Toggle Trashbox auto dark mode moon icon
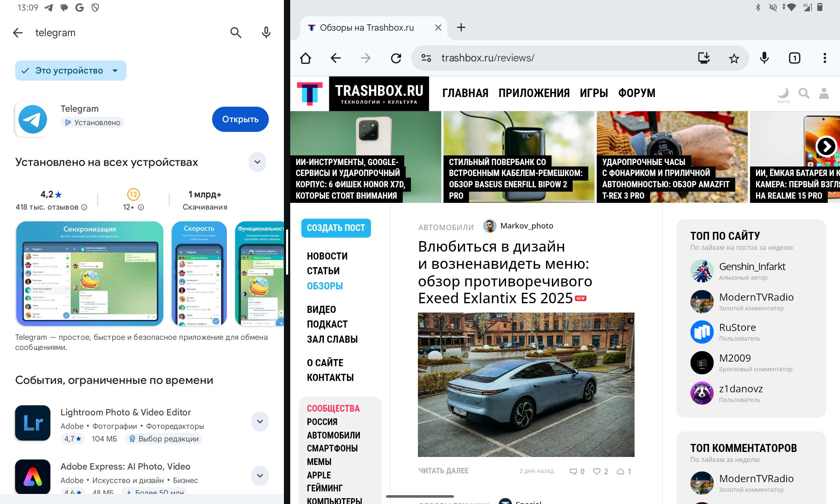840x504 pixels. [783, 94]
